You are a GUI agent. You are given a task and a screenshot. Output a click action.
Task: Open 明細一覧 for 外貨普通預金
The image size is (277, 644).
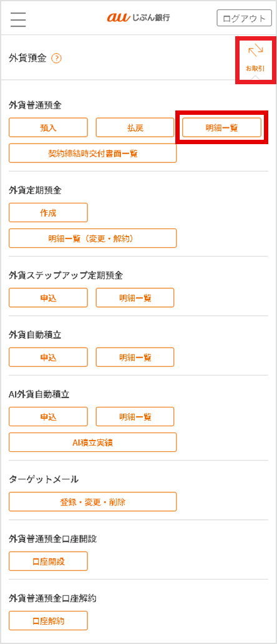click(221, 127)
